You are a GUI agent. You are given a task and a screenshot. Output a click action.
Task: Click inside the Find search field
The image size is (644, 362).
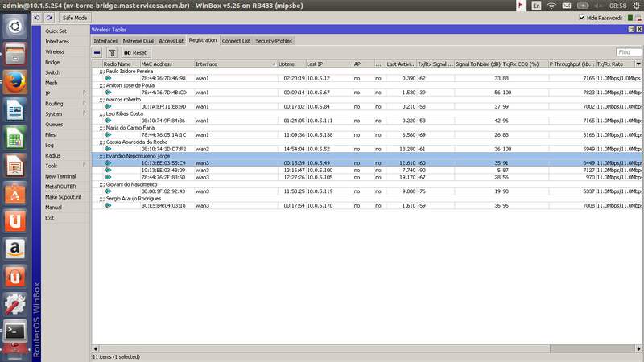(x=629, y=52)
